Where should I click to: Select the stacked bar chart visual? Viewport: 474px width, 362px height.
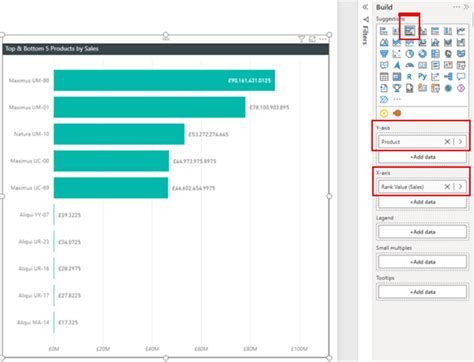click(x=384, y=31)
